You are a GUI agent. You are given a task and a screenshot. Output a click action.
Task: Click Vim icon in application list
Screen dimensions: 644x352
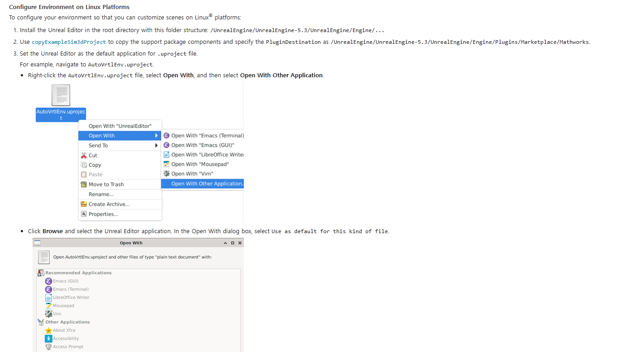tap(48, 314)
